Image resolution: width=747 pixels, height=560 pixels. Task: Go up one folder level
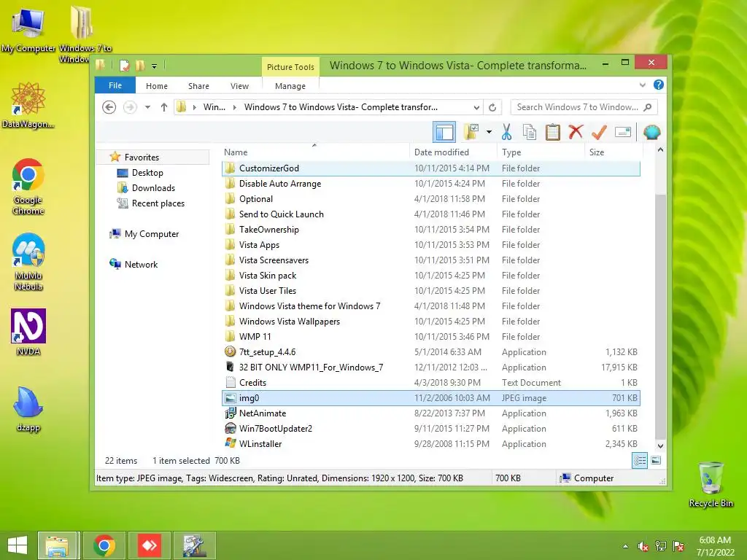pos(164,107)
